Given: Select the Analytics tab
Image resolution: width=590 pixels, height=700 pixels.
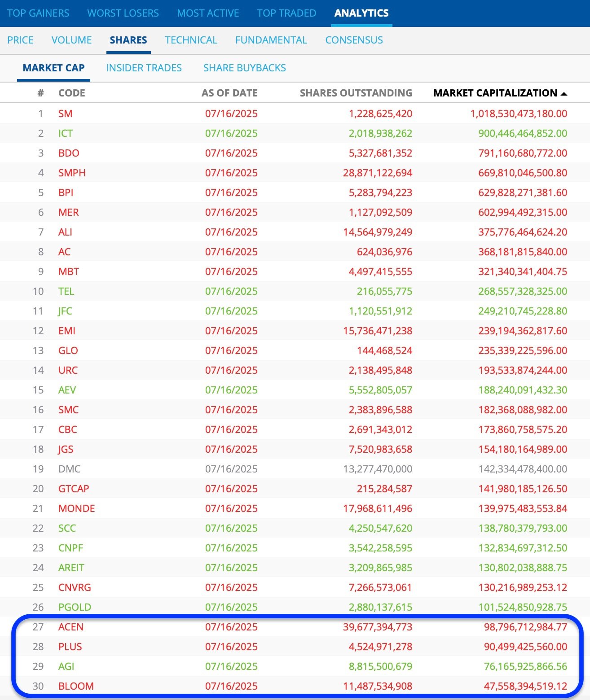Looking at the screenshot, I should coord(361,13).
